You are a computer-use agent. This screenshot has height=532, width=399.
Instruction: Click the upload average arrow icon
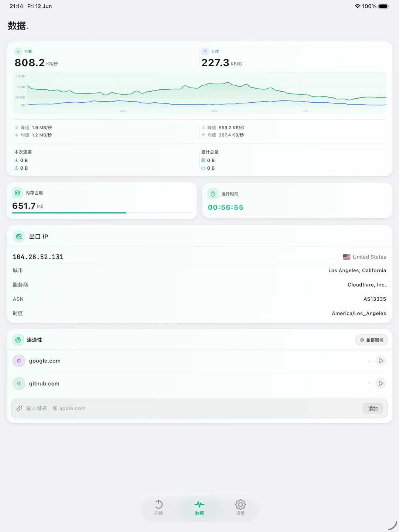pyautogui.click(x=204, y=135)
